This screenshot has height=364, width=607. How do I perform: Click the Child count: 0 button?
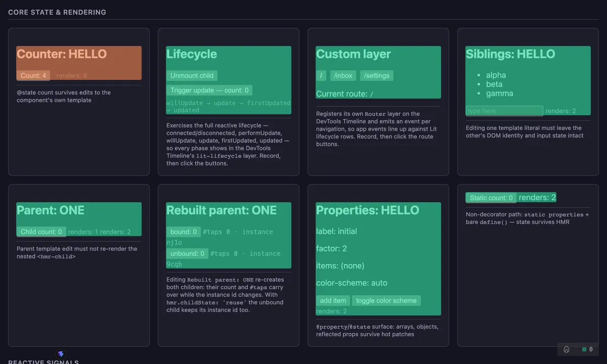[41, 232]
